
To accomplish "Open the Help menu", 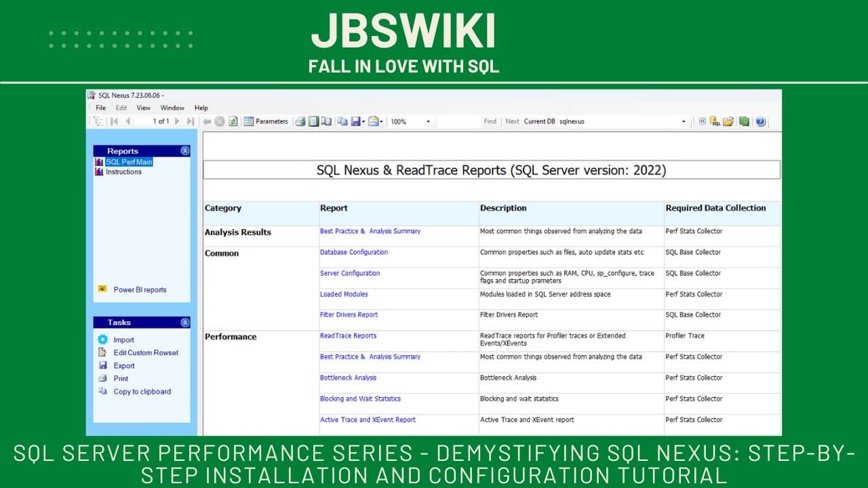I will [201, 108].
